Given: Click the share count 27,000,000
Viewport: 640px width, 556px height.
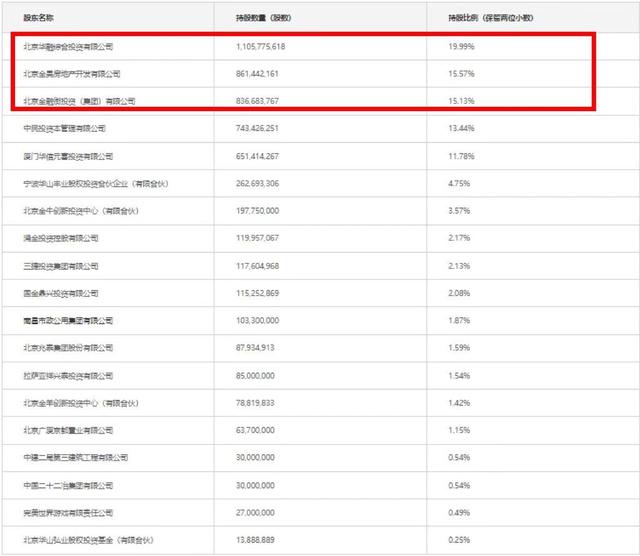Looking at the screenshot, I should (255, 513).
